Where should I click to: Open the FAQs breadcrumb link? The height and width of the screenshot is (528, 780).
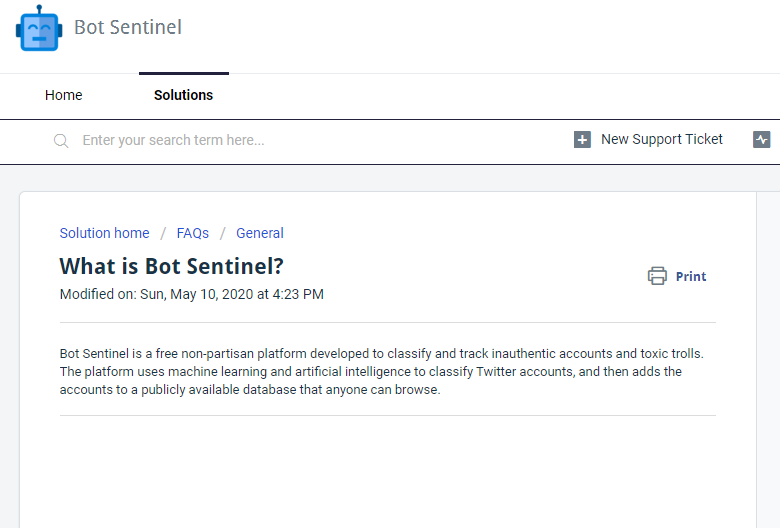click(x=193, y=233)
